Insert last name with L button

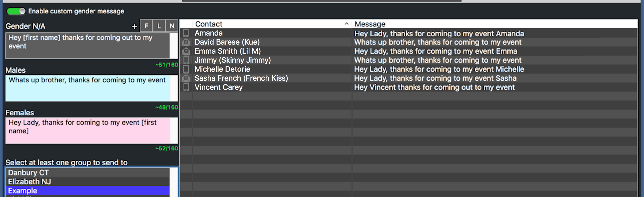(x=159, y=26)
